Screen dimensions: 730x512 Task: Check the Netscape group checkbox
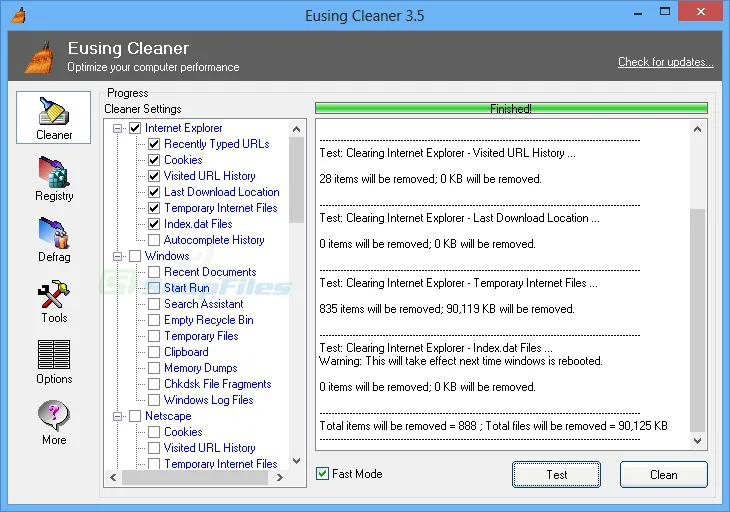pos(135,416)
